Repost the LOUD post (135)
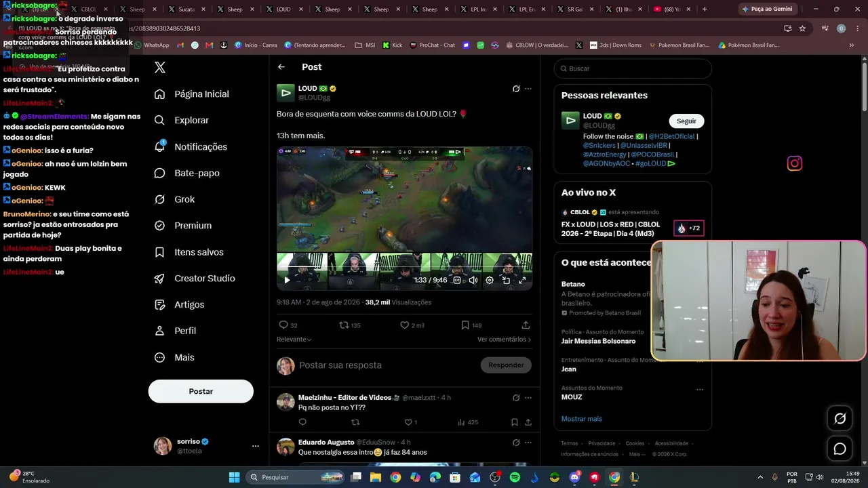The height and width of the screenshot is (488, 868). [350, 325]
